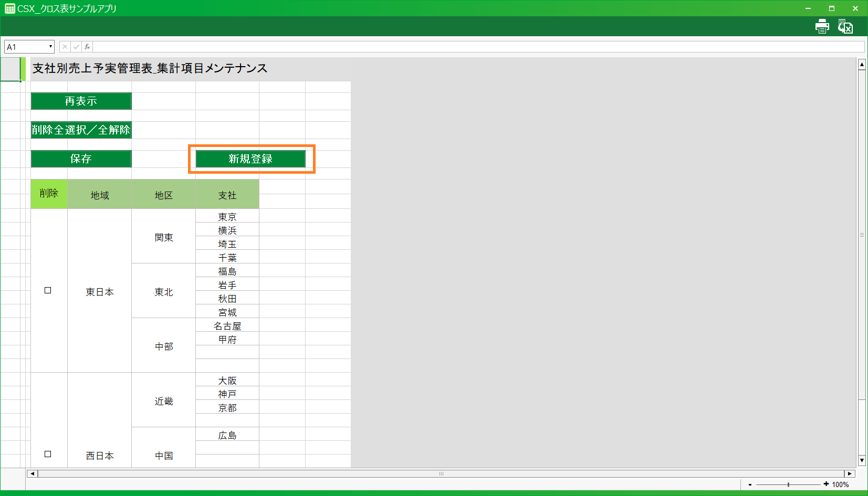Click the zoom out minus icon
The image size is (868, 496).
pos(750,484)
